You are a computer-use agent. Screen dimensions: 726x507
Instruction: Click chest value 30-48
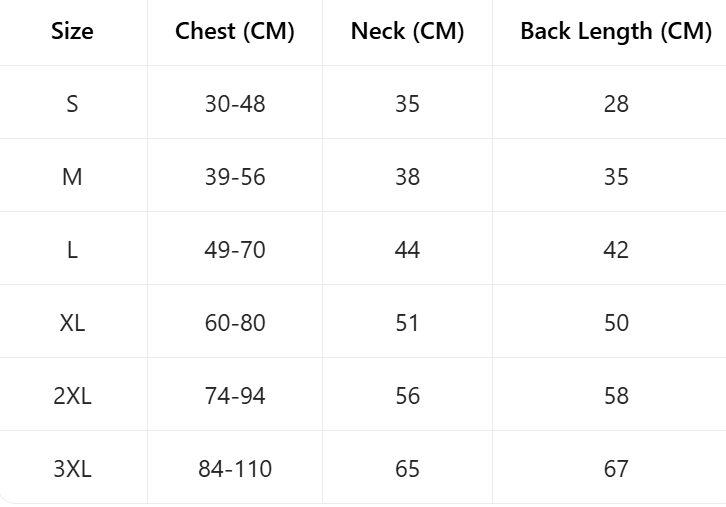235,103
